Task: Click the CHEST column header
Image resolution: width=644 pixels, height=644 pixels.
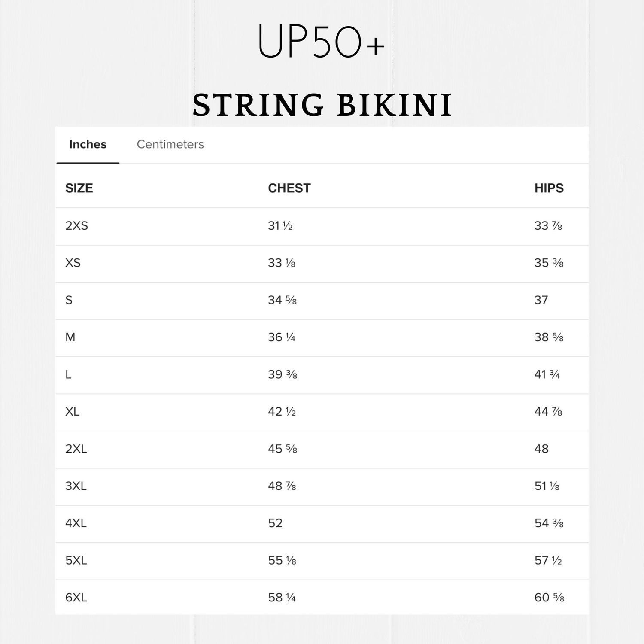Action: pos(289,188)
